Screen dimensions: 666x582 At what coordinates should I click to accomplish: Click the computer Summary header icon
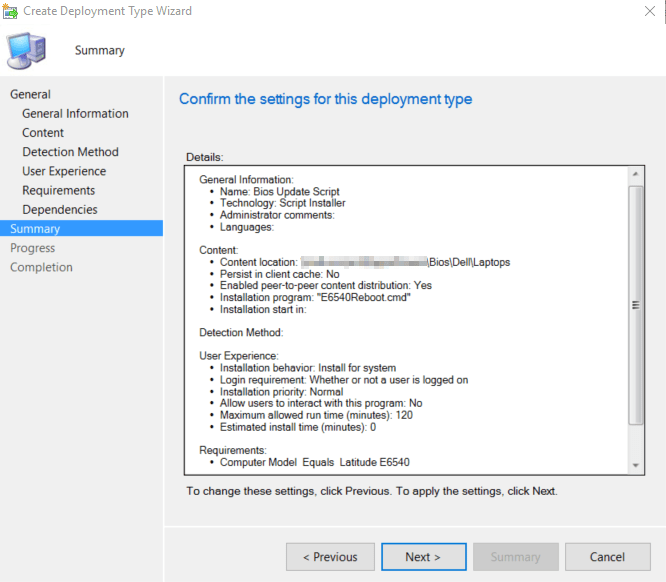[26, 51]
